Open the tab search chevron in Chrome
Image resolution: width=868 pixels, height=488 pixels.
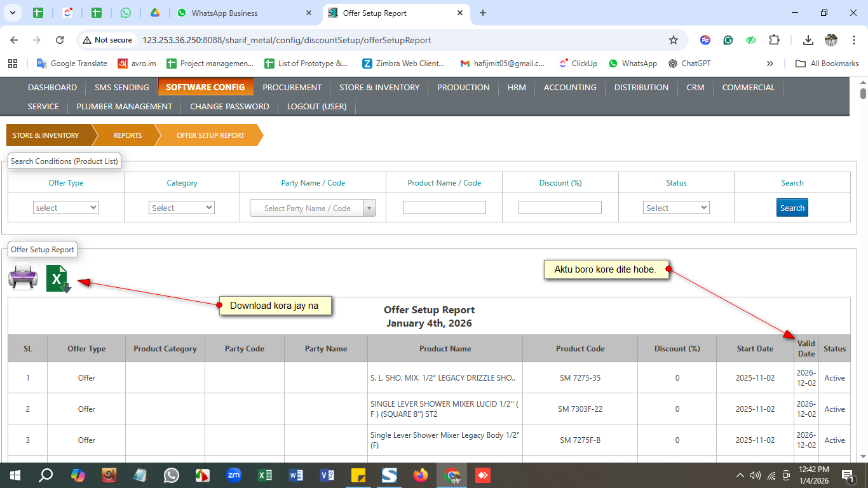[12, 13]
